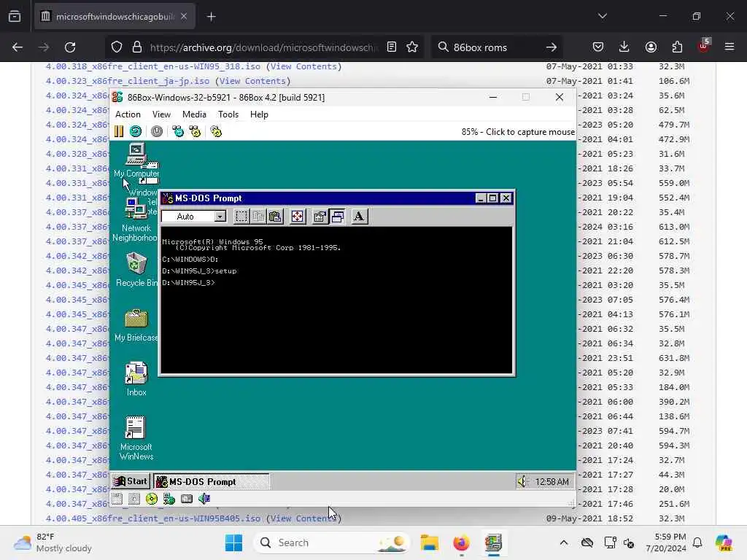Click the ACPI shutdown power icon
The width and height of the screenshot is (747, 560).
[157, 131]
